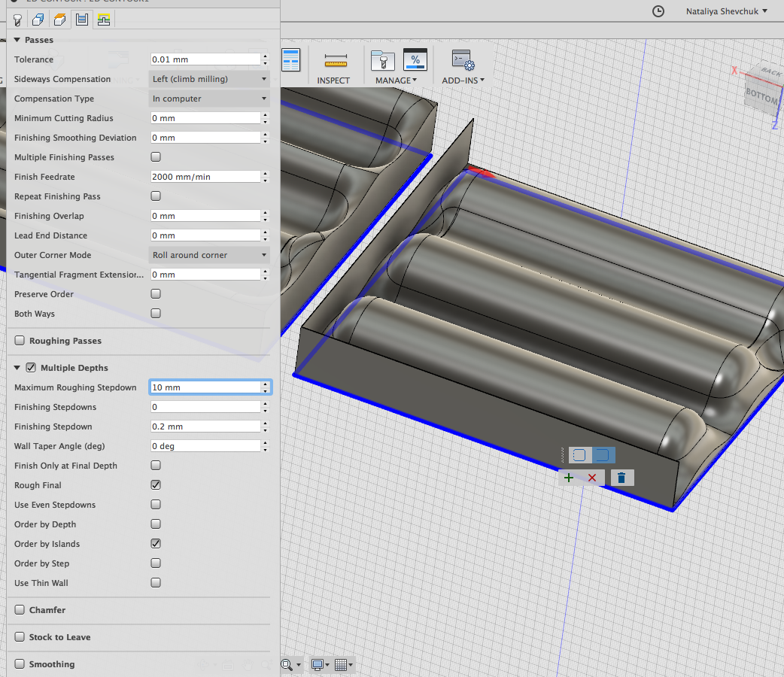Viewport: 784px width, 677px height.
Task: Toggle Preserve Order checkbox
Action: [156, 294]
